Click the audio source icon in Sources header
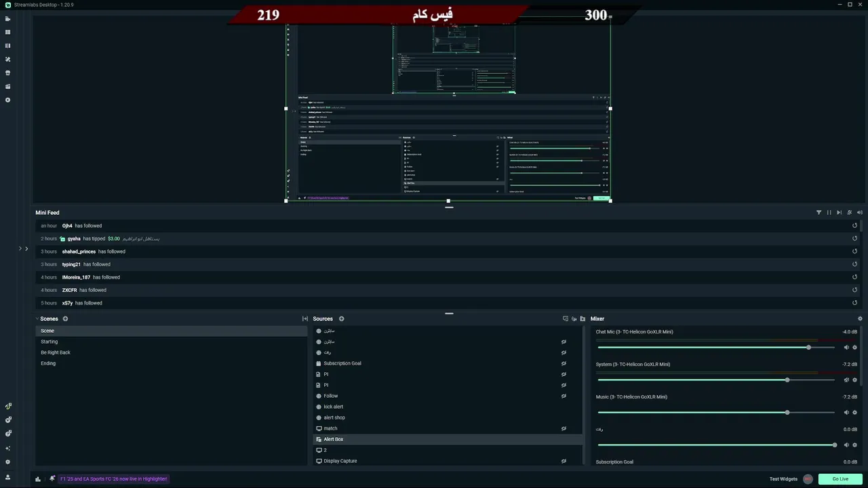The image size is (868, 488). pos(574,319)
